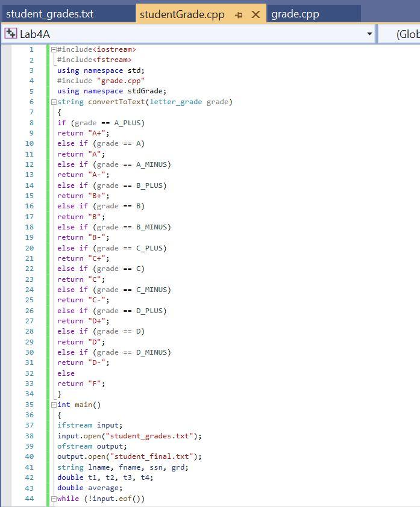Viewport: 420px width, 507px height.
Task: Click "B_MINUS" on line 18
Action: point(151,228)
